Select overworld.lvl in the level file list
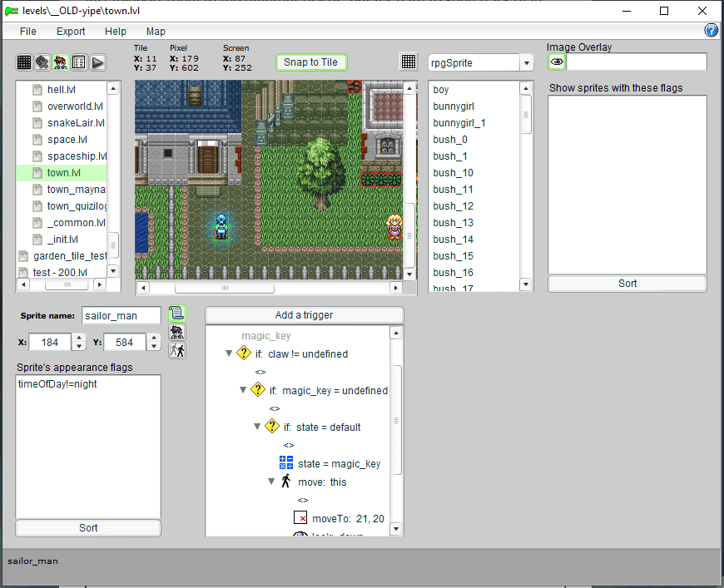This screenshot has height=588, width=724. click(75, 106)
